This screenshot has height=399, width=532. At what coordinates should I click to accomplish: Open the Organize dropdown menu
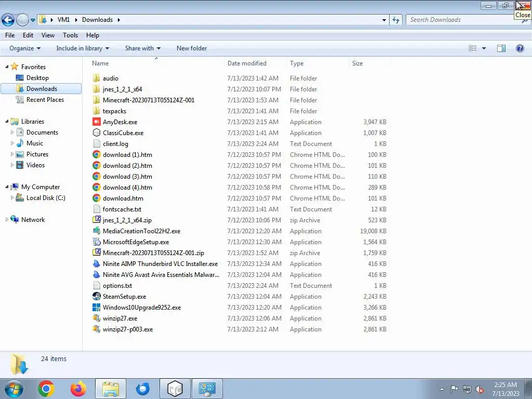[x=25, y=48]
